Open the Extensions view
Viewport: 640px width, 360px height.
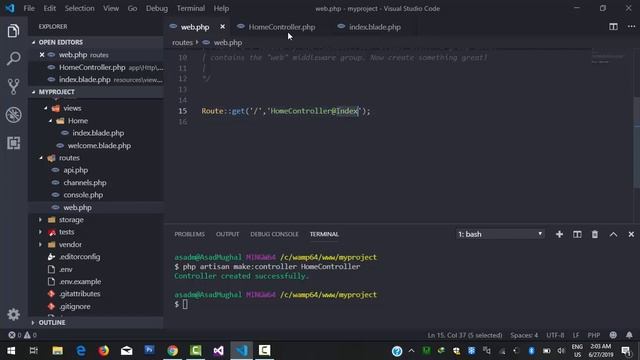(13, 143)
